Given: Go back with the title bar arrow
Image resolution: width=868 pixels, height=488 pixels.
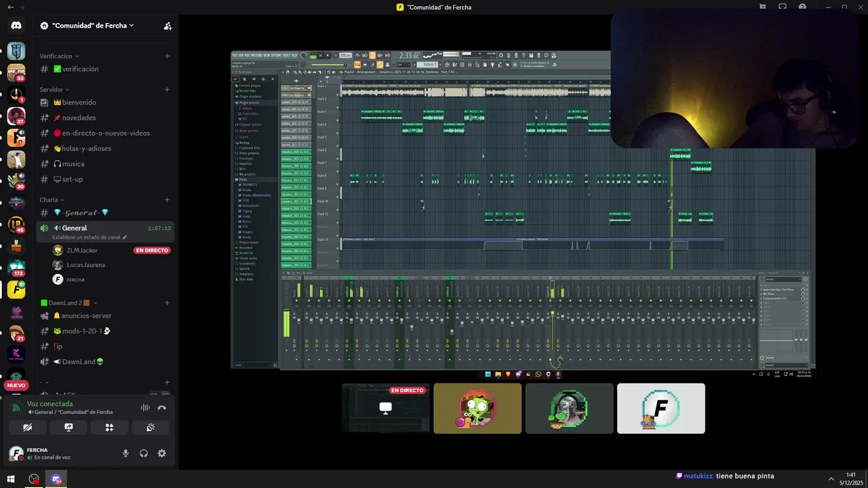Looking at the screenshot, I should click(9, 7).
